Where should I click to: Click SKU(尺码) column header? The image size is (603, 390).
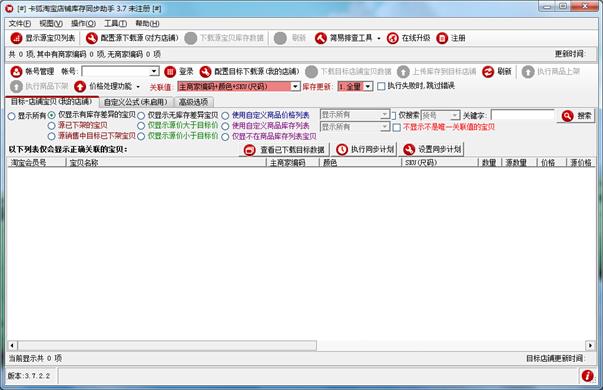tap(440, 163)
